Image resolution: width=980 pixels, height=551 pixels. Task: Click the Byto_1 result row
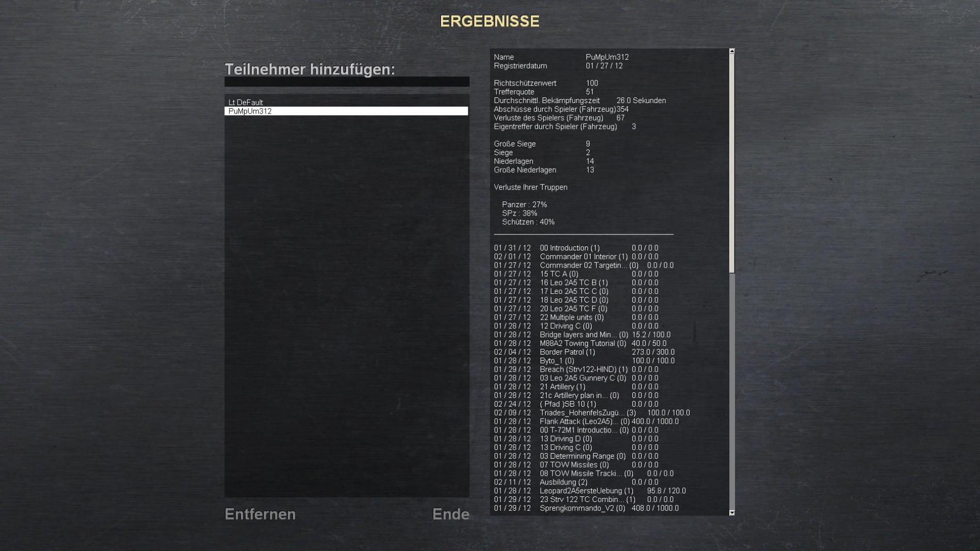tap(557, 361)
